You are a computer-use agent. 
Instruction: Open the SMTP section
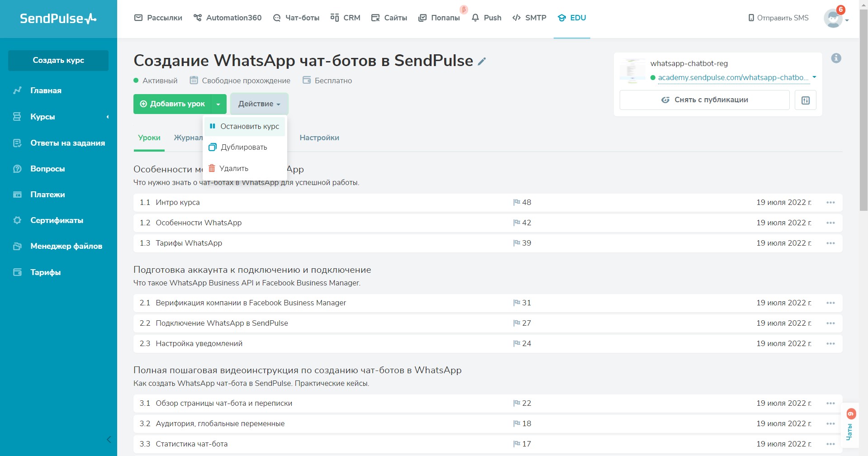(x=529, y=18)
